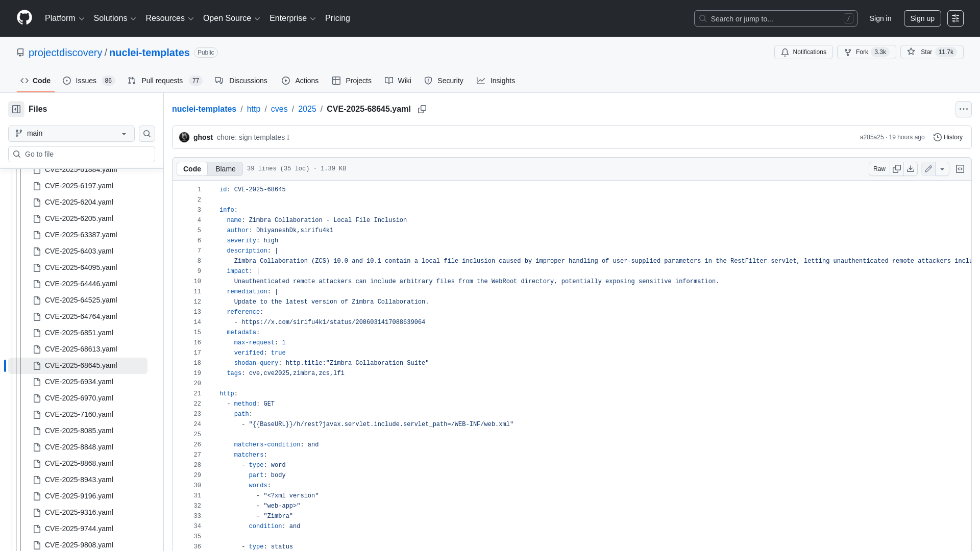Viewport: 980px width, 551px height.
Task: Open the more file actions kebab menu
Action: (964, 109)
